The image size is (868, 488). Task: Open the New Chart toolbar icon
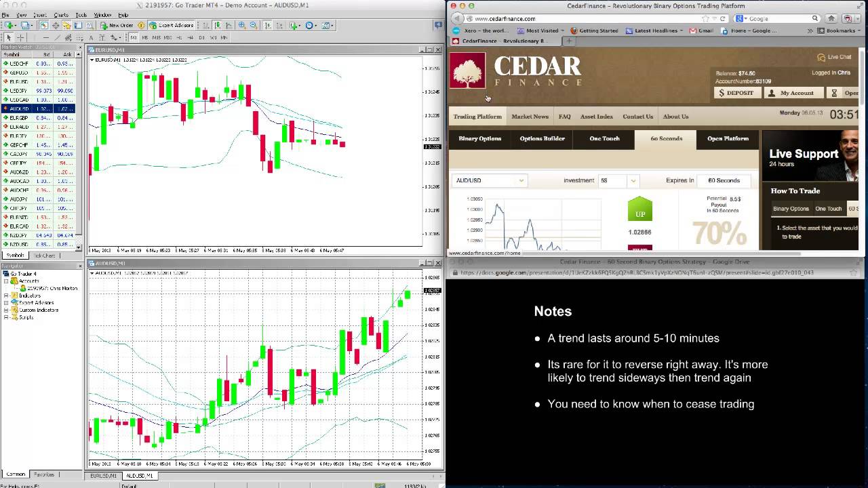point(9,25)
